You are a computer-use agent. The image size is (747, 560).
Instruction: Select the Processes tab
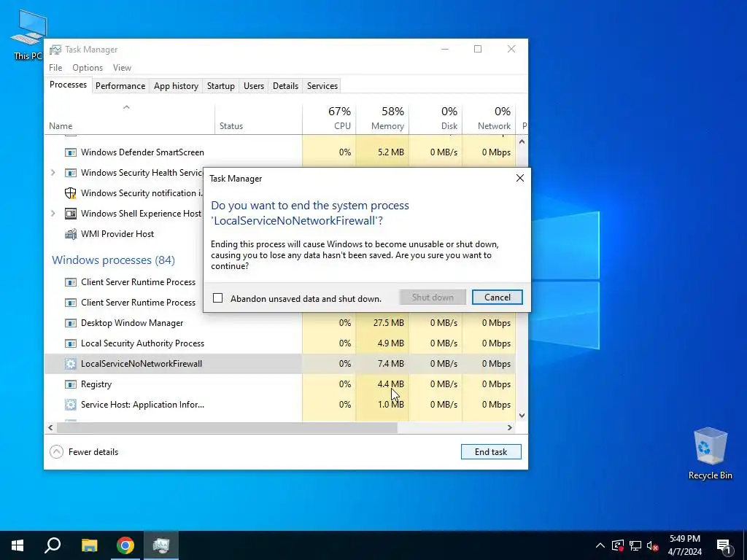click(68, 85)
